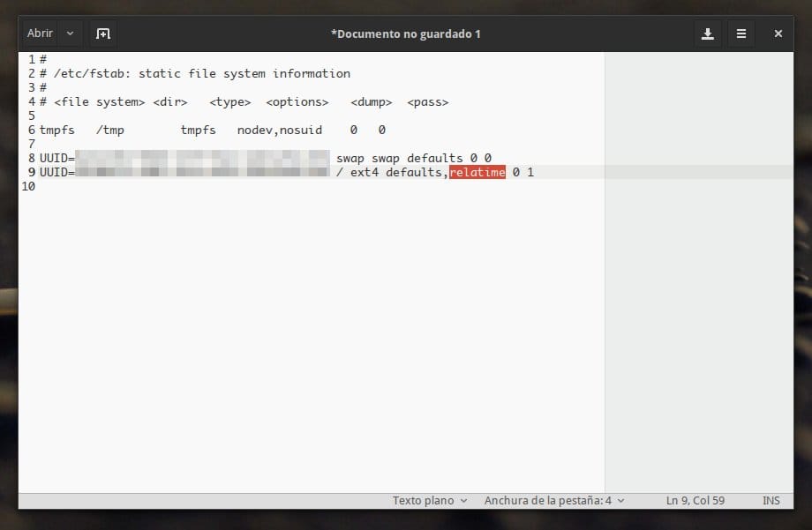
Task: Select the highlighted word relatime
Action: (477, 172)
